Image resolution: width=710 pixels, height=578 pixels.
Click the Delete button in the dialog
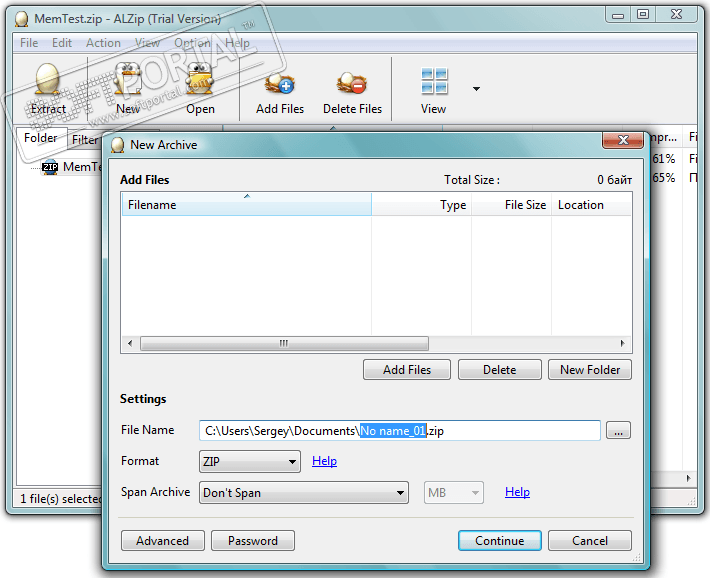pyautogui.click(x=499, y=370)
